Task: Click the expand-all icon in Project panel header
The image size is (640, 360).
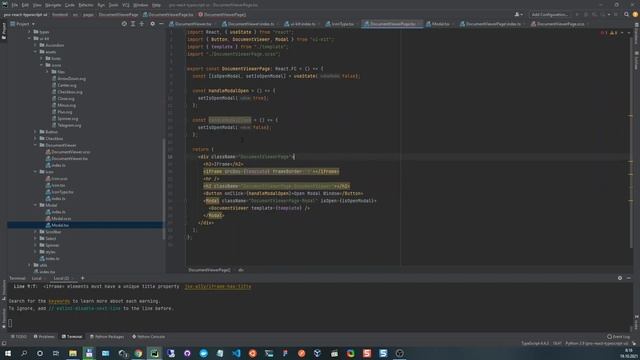Action: (133, 24)
